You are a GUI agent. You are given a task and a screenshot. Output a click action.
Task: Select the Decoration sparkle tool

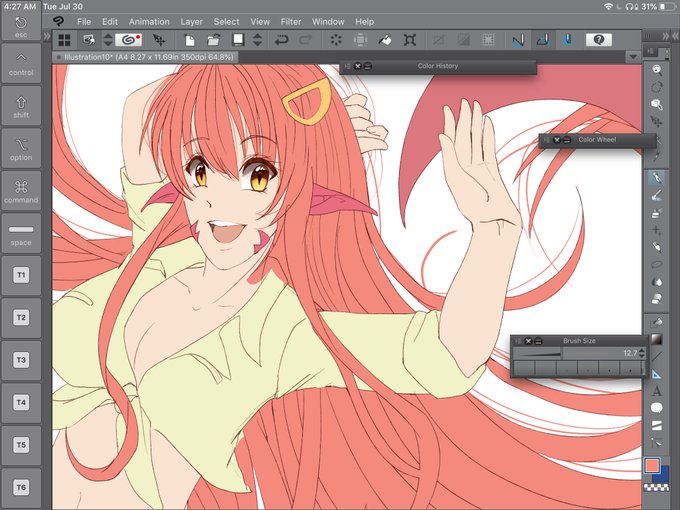[x=657, y=230]
